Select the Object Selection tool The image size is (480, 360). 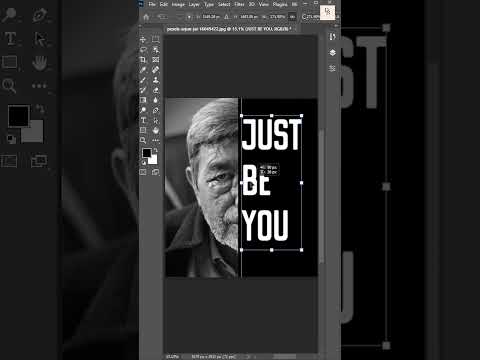point(155,50)
